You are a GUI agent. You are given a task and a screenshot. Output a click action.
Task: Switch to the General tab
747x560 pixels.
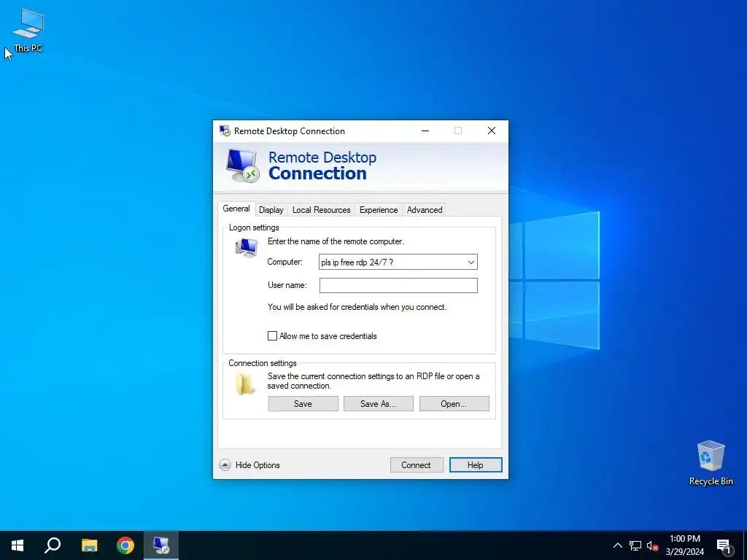pyautogui.click(x=236, y=209)
